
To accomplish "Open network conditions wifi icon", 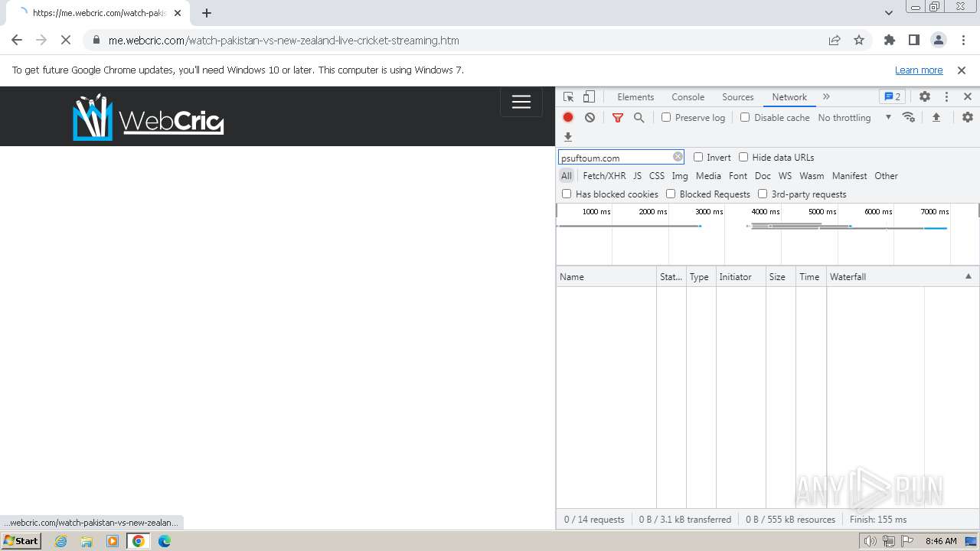I will [909, 117].
